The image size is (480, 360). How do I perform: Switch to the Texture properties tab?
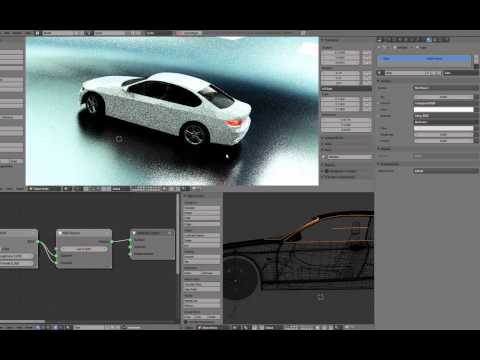click(435, 39)
